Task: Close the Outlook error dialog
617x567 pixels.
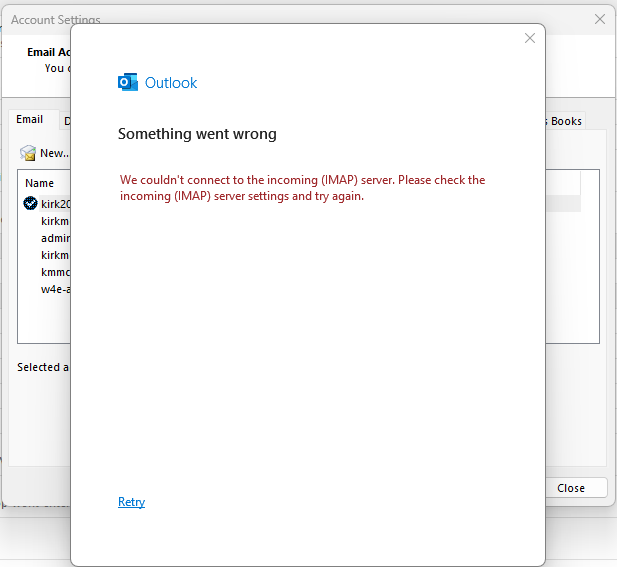Action: click(x=530, y=38)
